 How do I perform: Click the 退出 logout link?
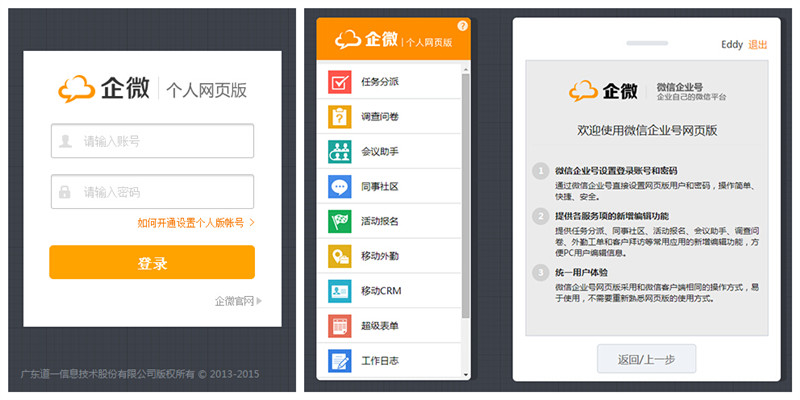tap(758, 45)
